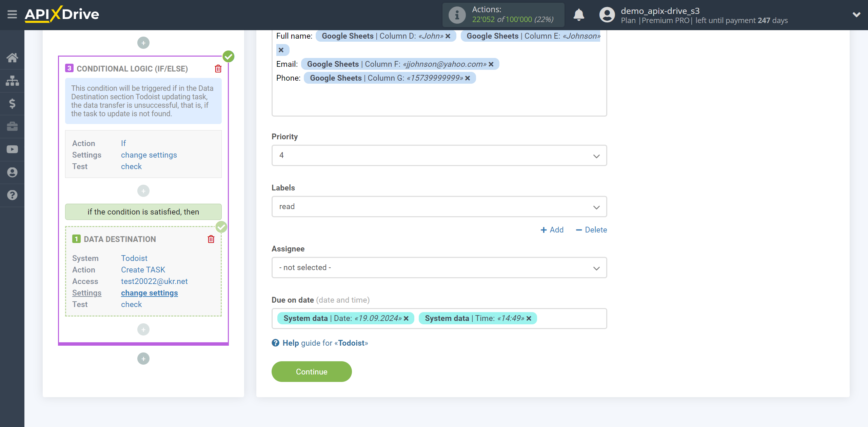This screenshot has width=868, height=427.
Task: Click check under Conditional Logic Test
Action: 131,166
